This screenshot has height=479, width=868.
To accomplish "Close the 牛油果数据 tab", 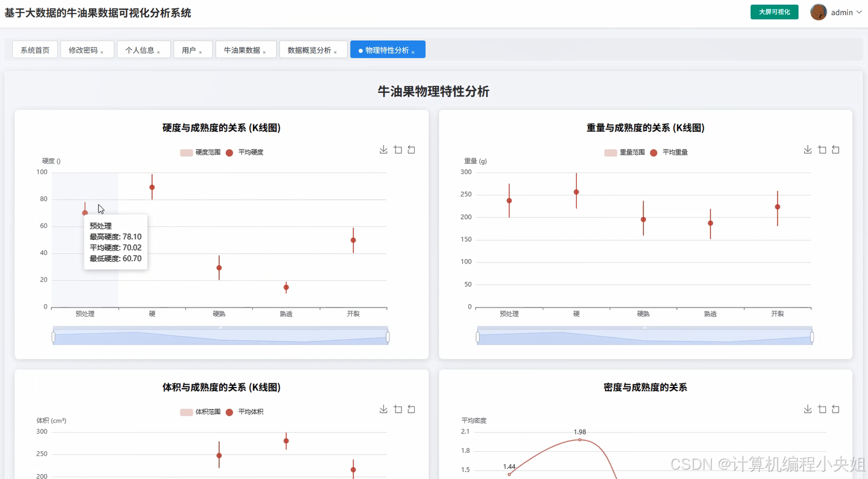I will coord(264,52).
